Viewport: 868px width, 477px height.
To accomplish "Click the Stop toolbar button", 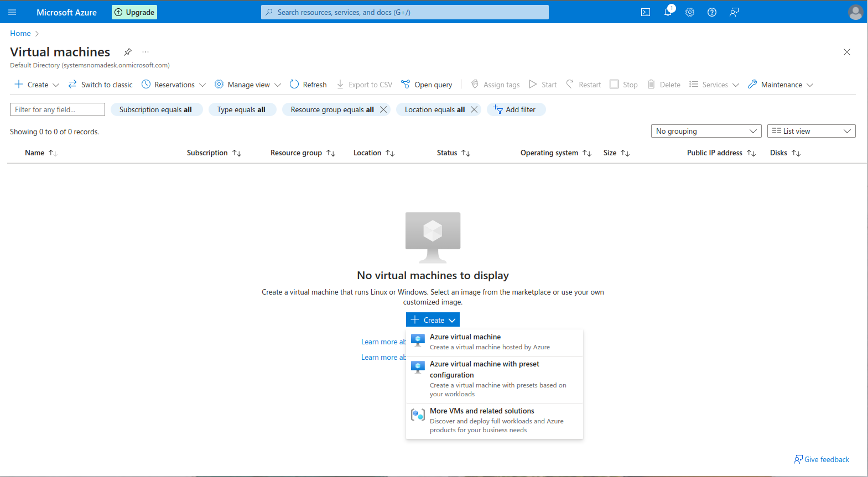I will (x=623, y=85).
